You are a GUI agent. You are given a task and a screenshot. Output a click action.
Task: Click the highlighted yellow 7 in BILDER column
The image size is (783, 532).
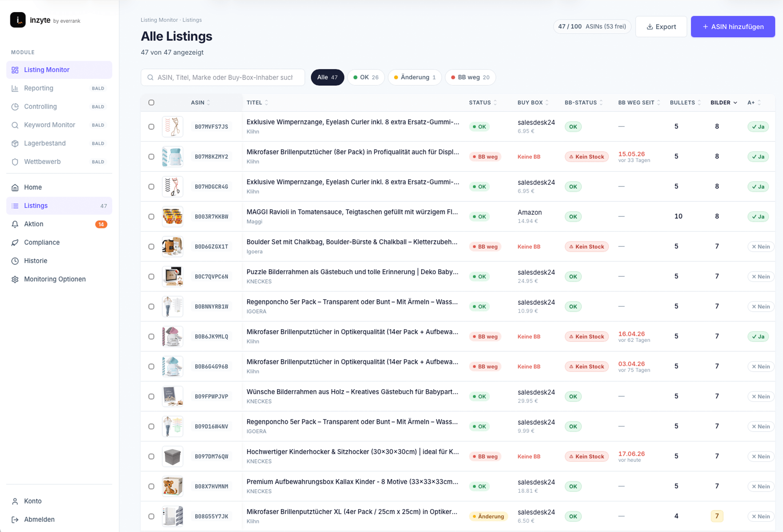[717, 516]
